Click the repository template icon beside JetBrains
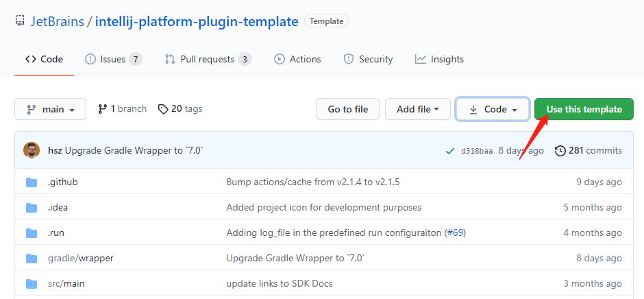The width and height of the screenshot is (644, 299). click(x=19, y=21)
